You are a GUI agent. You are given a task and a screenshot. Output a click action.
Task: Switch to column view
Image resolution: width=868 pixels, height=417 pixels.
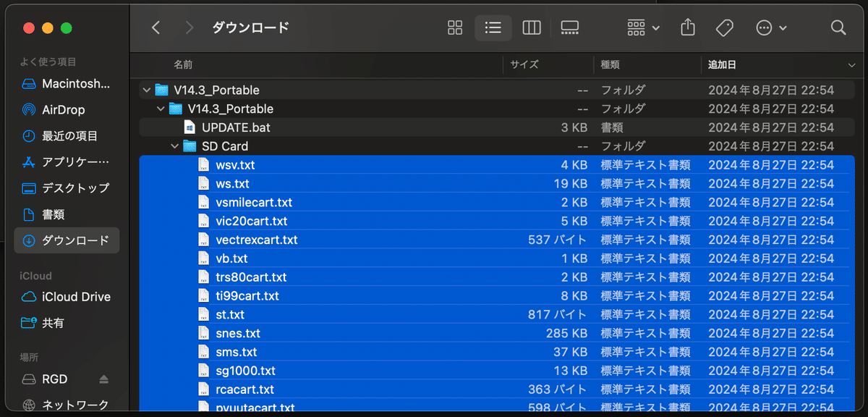click(532, 28)
